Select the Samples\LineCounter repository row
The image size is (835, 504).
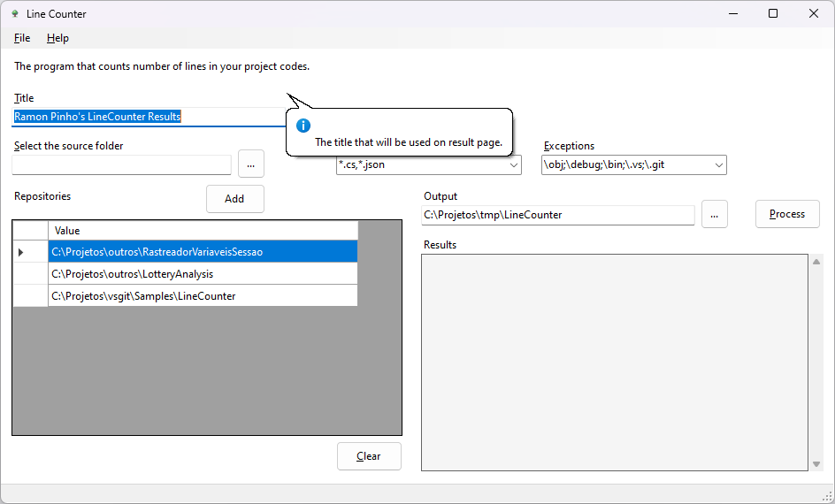pyautogui.click(x=203, y=296)
